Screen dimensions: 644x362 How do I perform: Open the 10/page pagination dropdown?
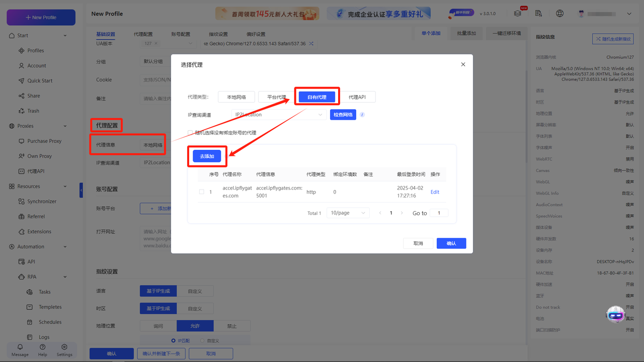(x=348, y=213)
